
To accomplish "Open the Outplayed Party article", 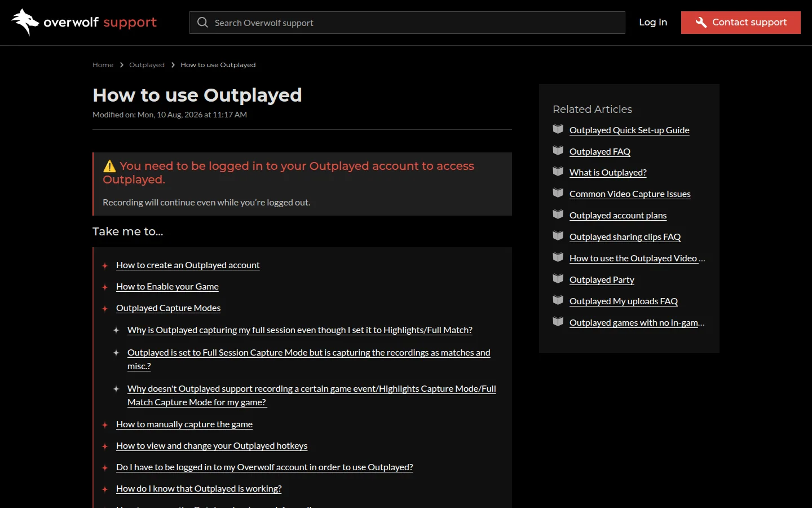I will pyautogui.click(x=602, y=280).
